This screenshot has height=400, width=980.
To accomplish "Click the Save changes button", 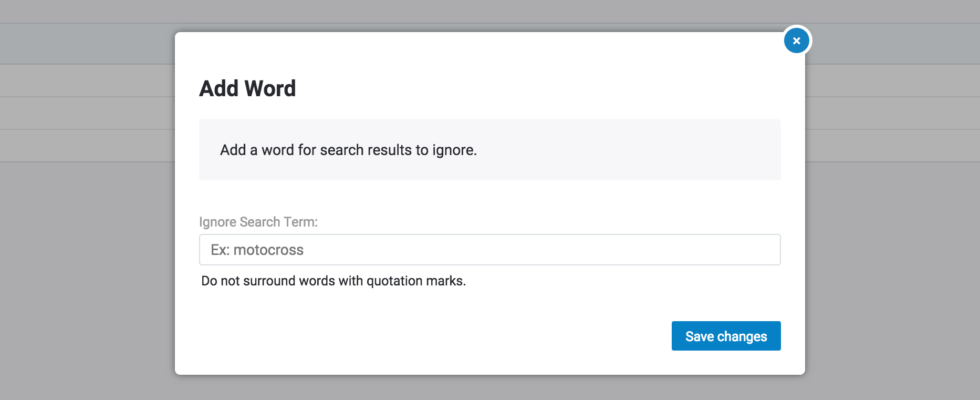I will pos(726,336).
